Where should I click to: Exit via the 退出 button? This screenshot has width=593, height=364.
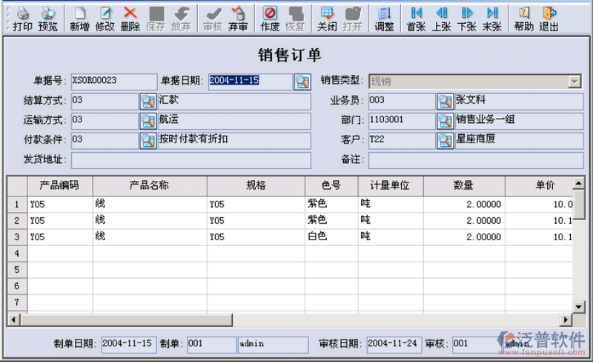click(x=549, y=19)
